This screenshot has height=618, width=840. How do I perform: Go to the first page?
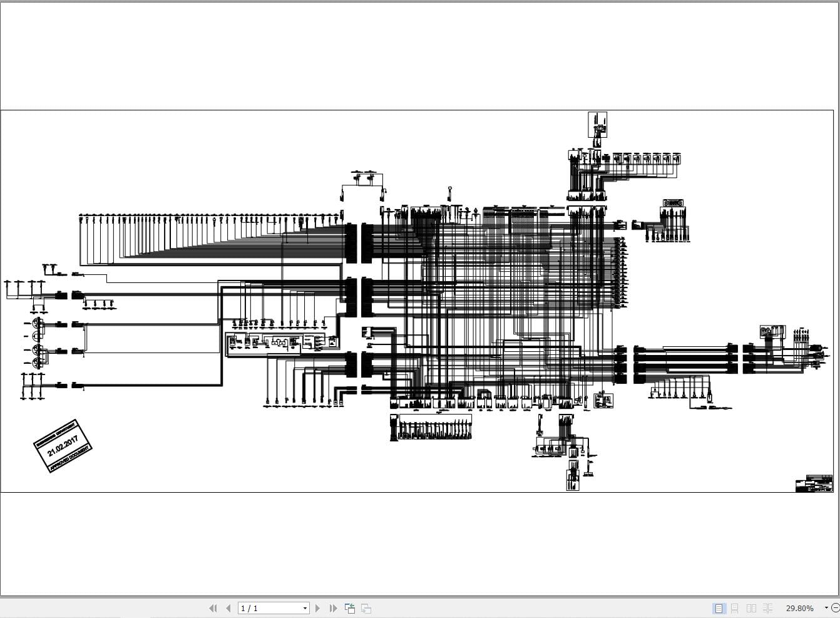(x=213, y=608)
